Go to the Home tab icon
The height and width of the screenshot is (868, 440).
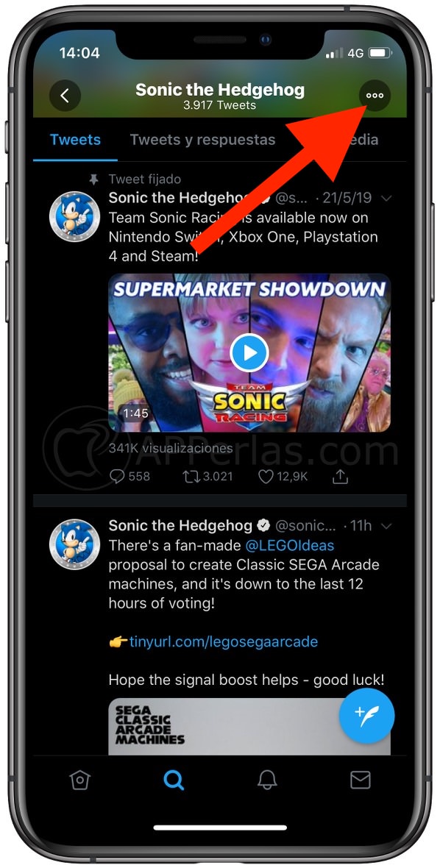tap(79, 780)
